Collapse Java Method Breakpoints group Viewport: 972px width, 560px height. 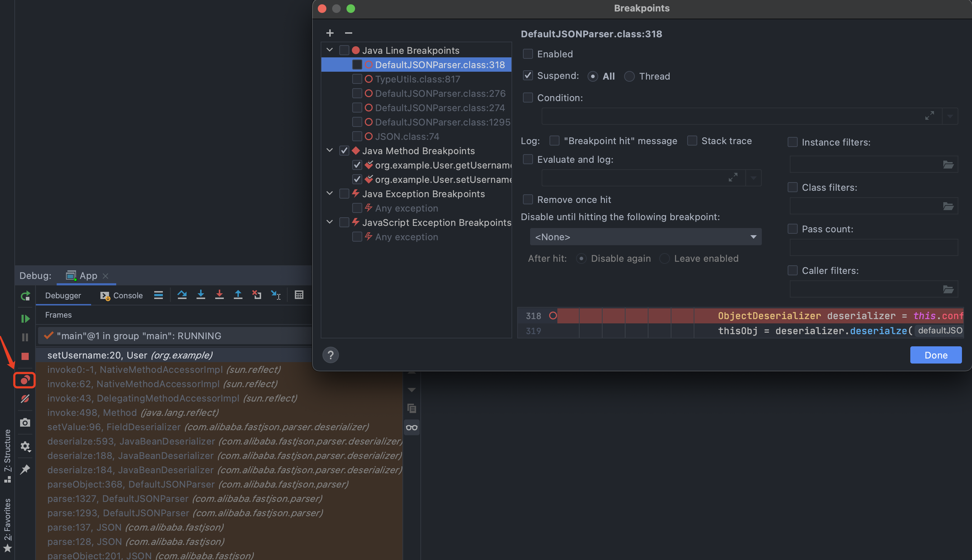(x=329, y=150)
